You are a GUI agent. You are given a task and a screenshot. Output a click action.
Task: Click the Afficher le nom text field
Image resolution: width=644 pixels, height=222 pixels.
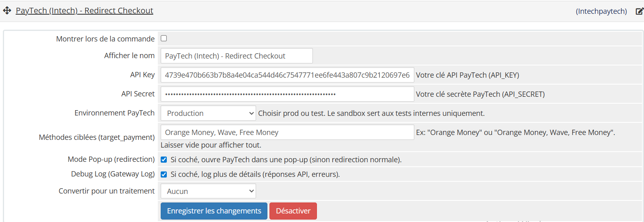click(237, 56)
